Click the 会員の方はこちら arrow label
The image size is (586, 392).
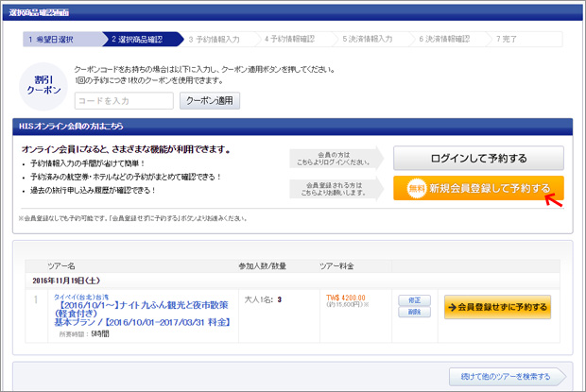pos(336,158)
